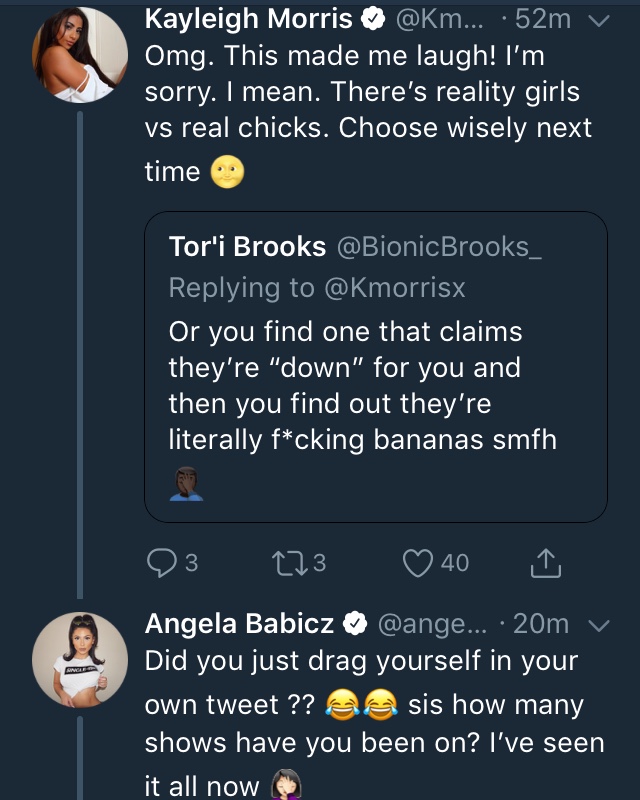Like Kayleigh Morris tweet
Screen dimensions: 640x800
pyautogui.click(x=418, y=563)
